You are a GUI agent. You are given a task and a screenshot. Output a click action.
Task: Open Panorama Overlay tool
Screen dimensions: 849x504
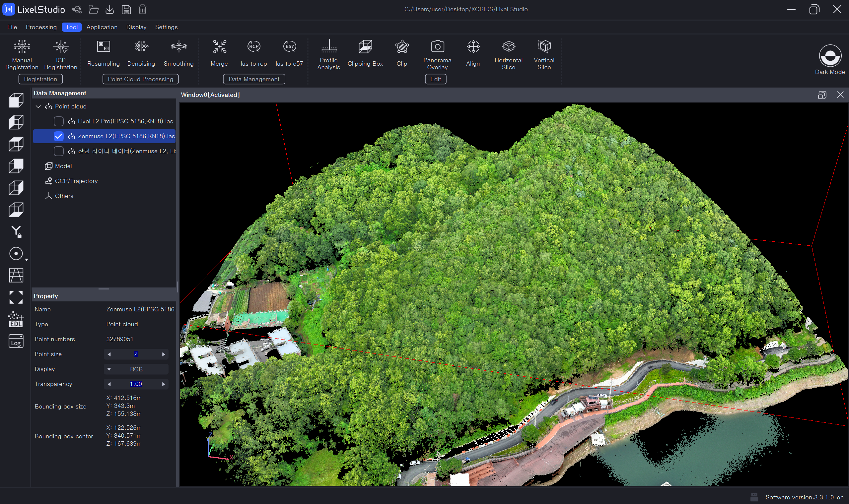click(437, 54)
